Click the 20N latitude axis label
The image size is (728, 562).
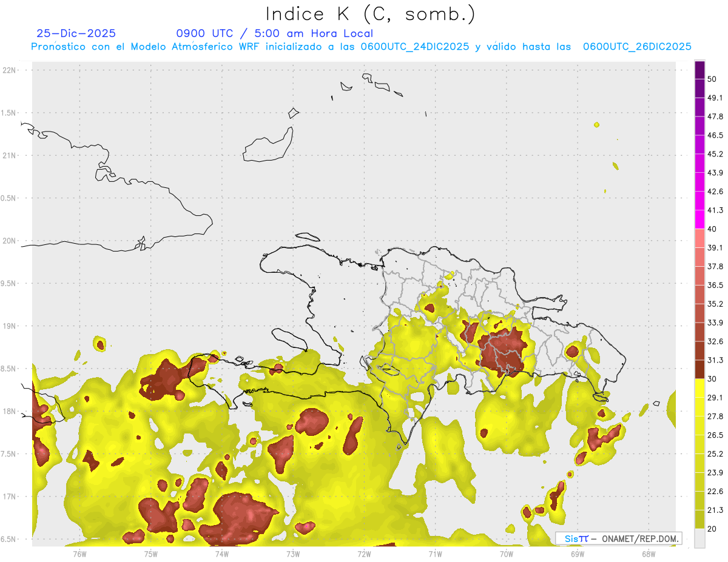(10, 241)
